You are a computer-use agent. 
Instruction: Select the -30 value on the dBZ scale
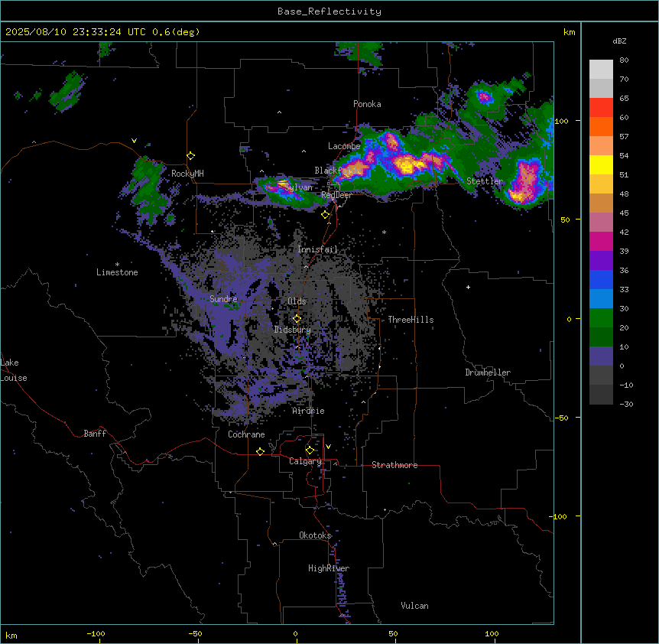click(626, 404)
